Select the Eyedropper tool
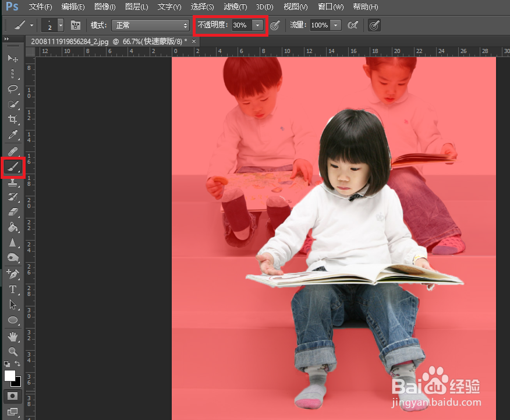Image resolution: width=510 pixels, height=420 pixels. (13, 135)
